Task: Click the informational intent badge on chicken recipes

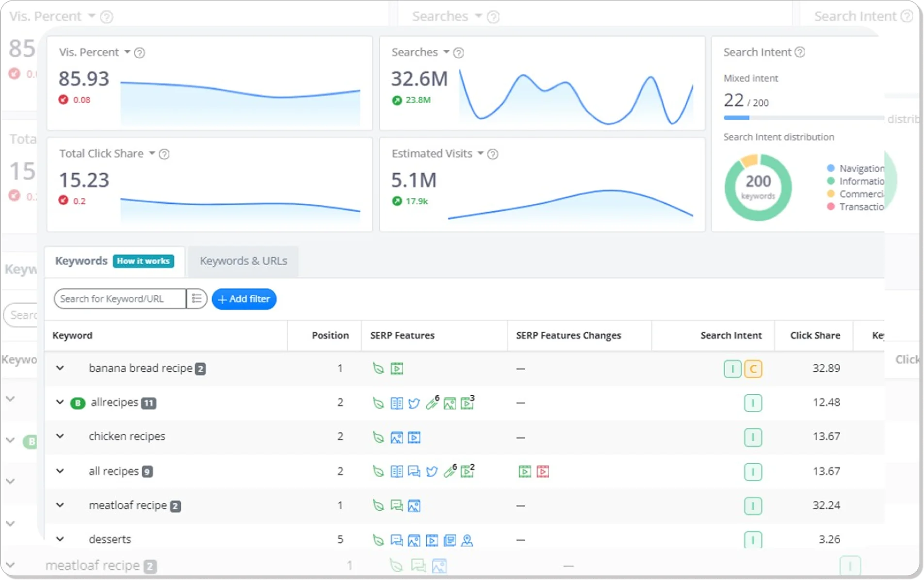Action: click(x=753, y=437)
